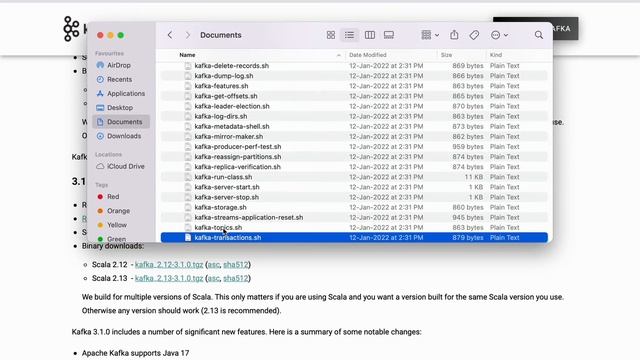Open the More actions ellipsis menu
The image size is (640, 360).
499,35
